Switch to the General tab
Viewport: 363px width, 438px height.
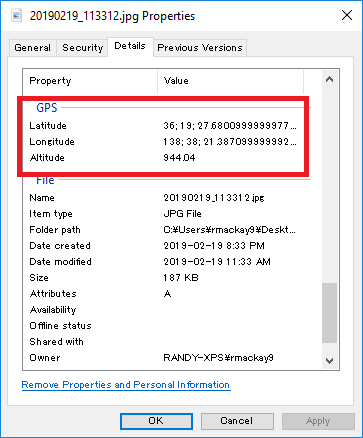(32, 48)
